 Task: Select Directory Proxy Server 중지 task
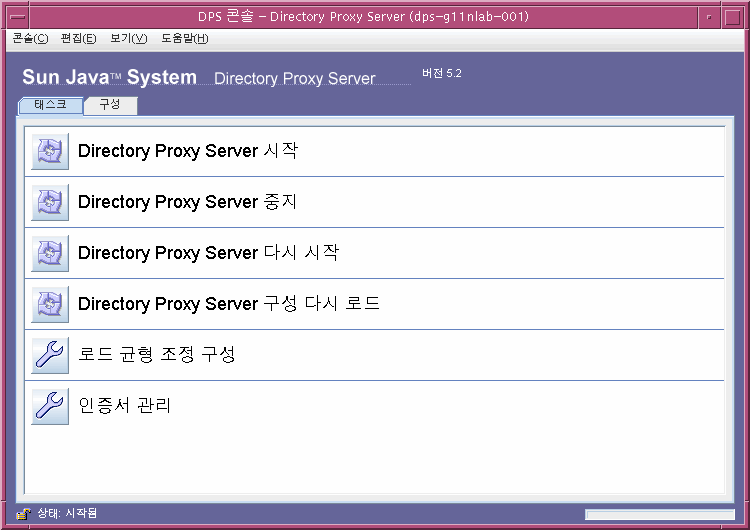(375, 202)
